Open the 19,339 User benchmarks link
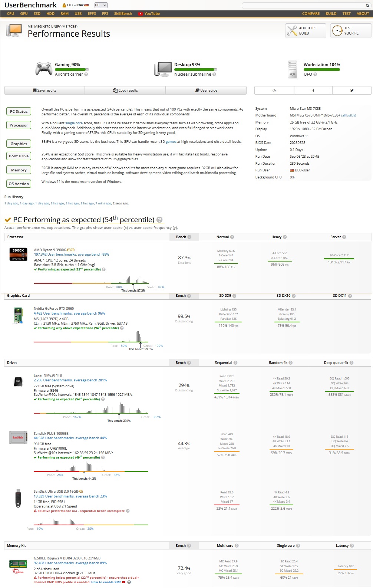The image size is (373, 588). click(x=70, y=496)
